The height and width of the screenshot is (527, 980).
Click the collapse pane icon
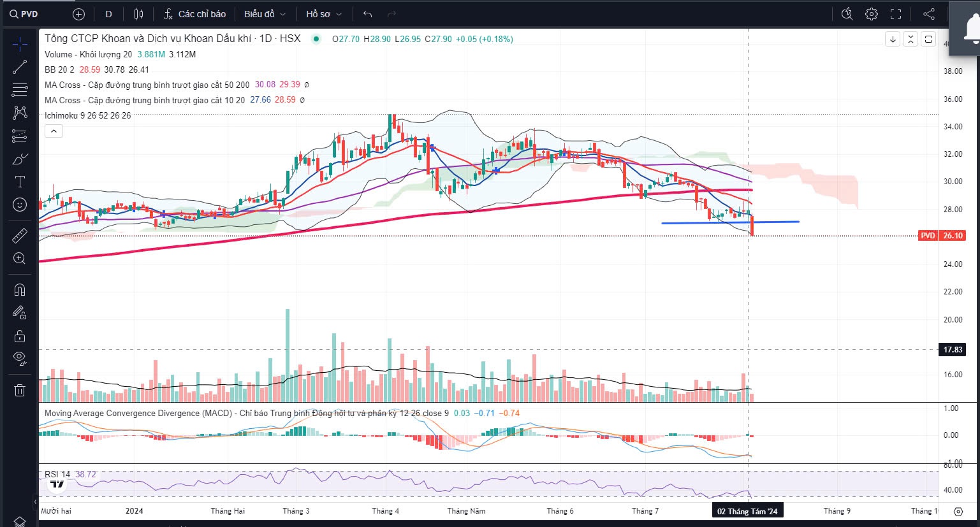911,39
